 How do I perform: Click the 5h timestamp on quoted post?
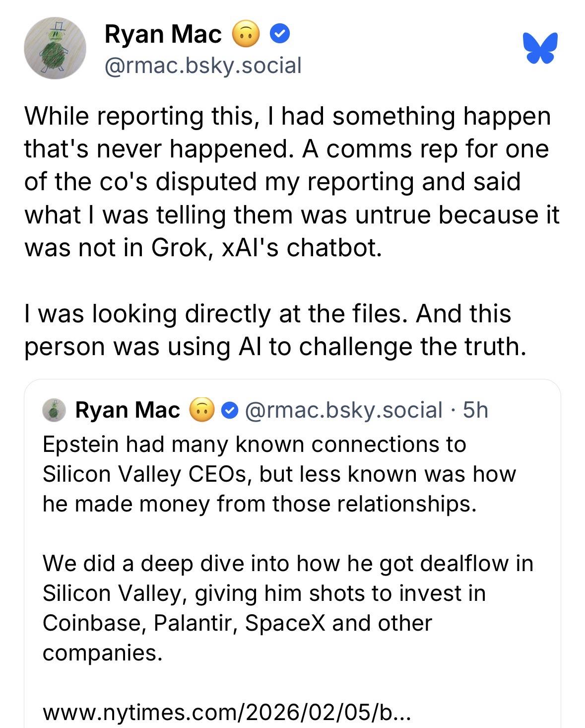(x=475, y=410)
